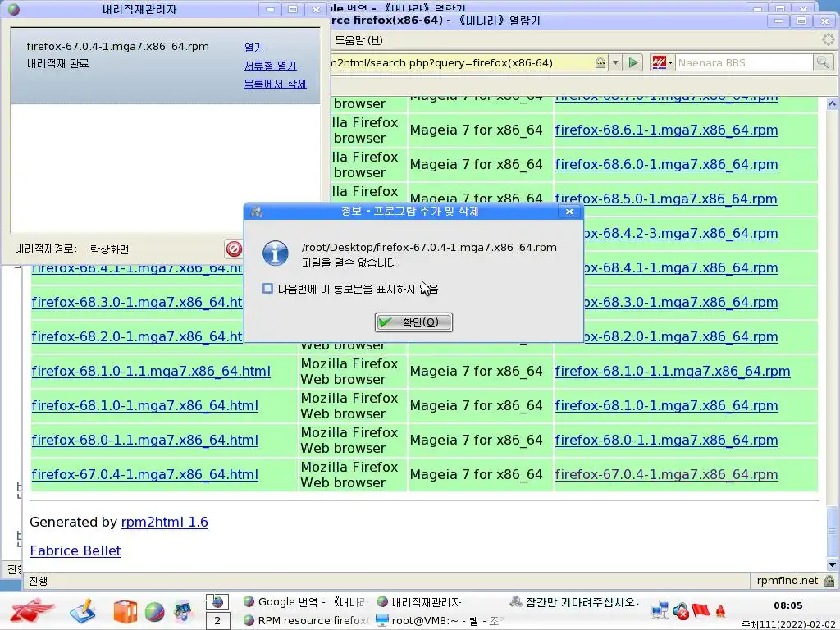The image size is (840, 630).
Task: Click the loading throbber icon
Action: pyautogui.click(x=829, y=39)
